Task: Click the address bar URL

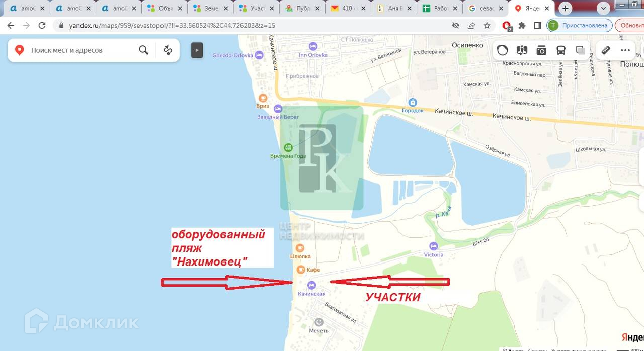Action: (x=172, y=25)
